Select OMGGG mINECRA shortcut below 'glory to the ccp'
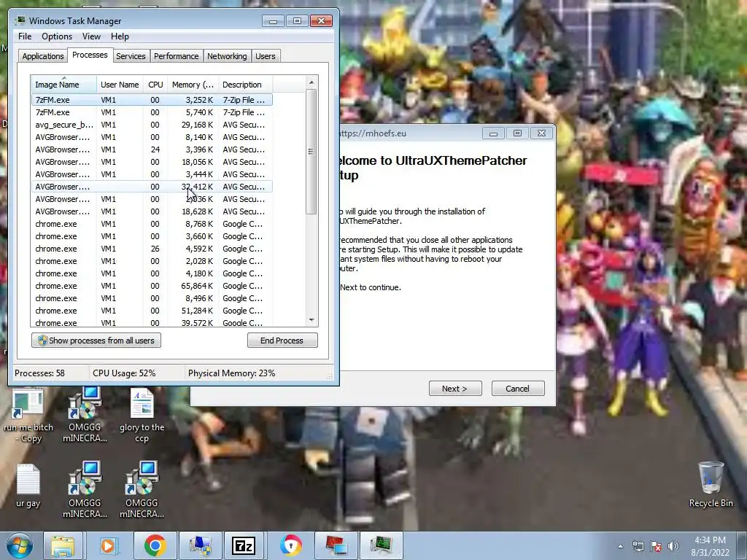The height and width of the screenshot is (560, 747). (142, 489)
